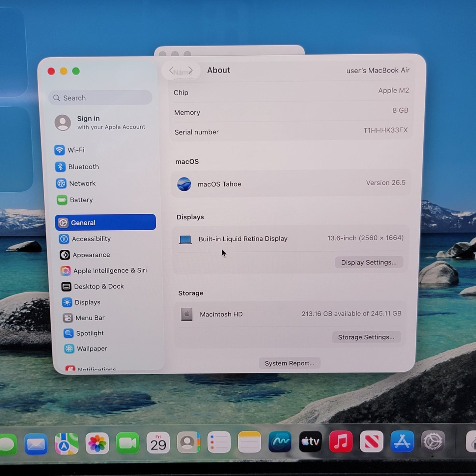This screenshot has width=476, height=476.
Task: Select Network in the sidebar
Action: point(76,183)
